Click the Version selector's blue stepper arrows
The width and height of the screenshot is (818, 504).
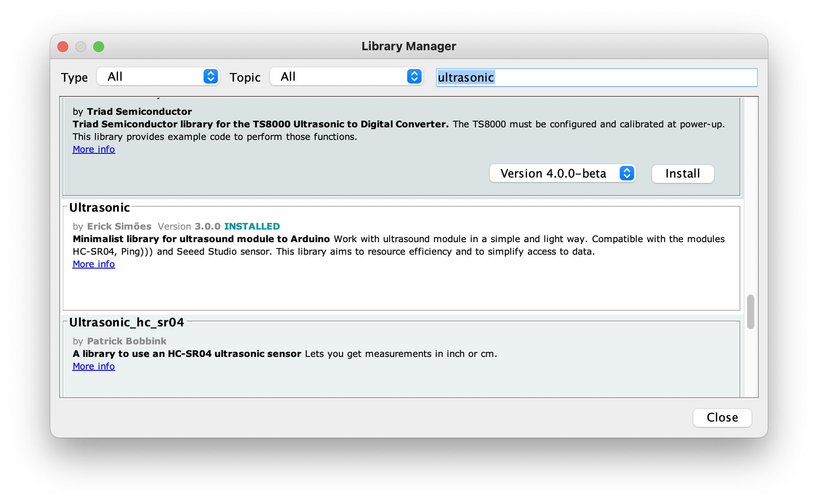point(627,174)
